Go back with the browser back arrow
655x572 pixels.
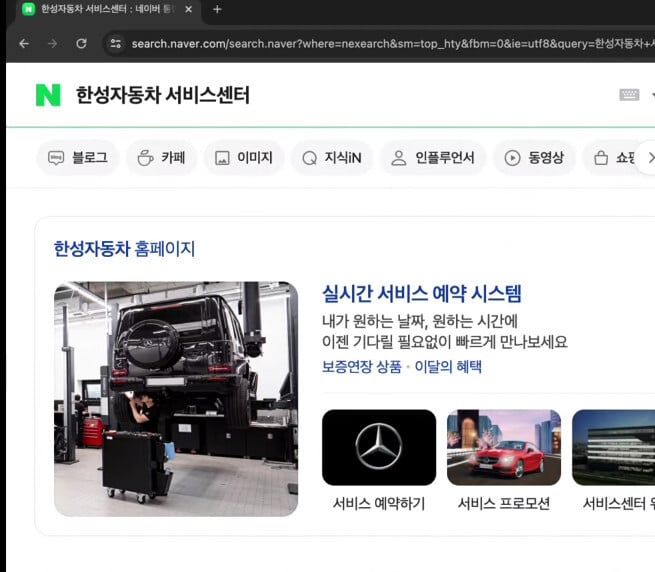pyautogui.click(x=24, y=43)
